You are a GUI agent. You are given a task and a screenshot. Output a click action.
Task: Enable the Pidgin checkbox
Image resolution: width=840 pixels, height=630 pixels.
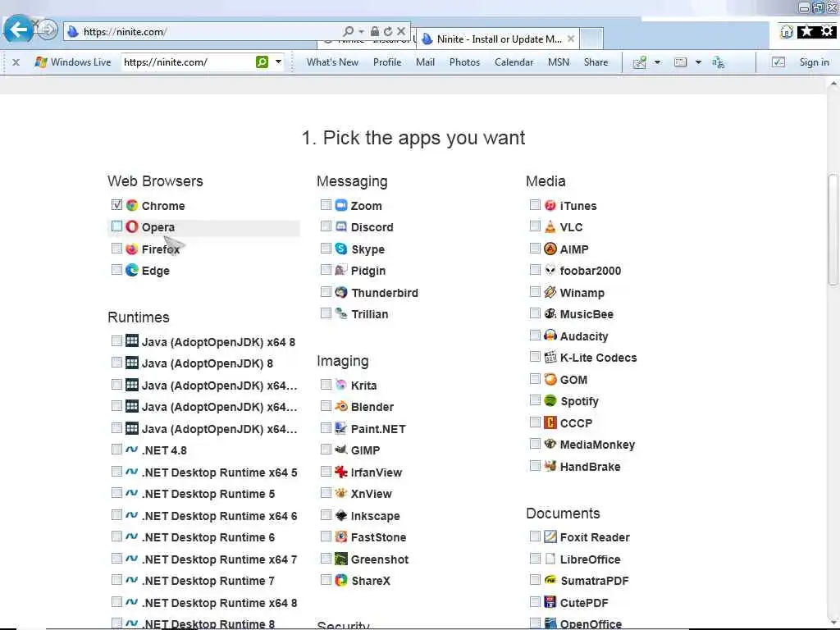click(326, 269)
